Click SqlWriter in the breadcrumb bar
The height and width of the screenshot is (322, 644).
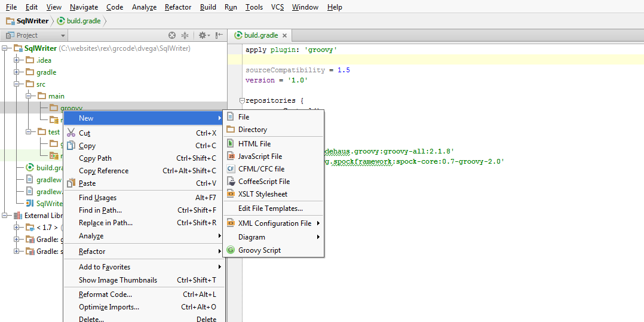click(x=32, y=21)
